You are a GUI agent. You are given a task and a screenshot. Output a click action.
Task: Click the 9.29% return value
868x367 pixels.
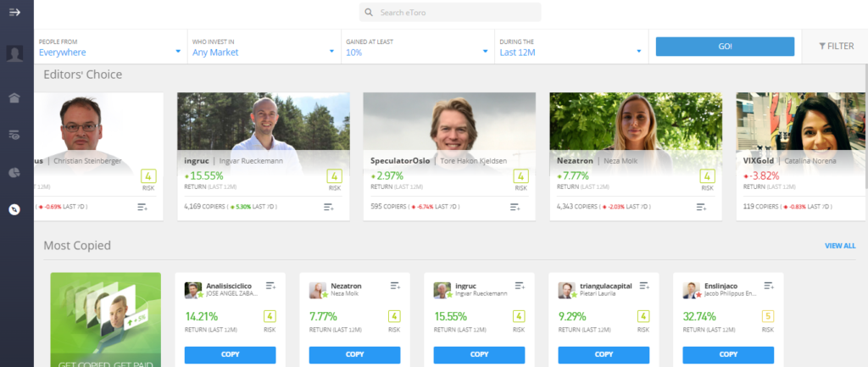tap(572, 317)
